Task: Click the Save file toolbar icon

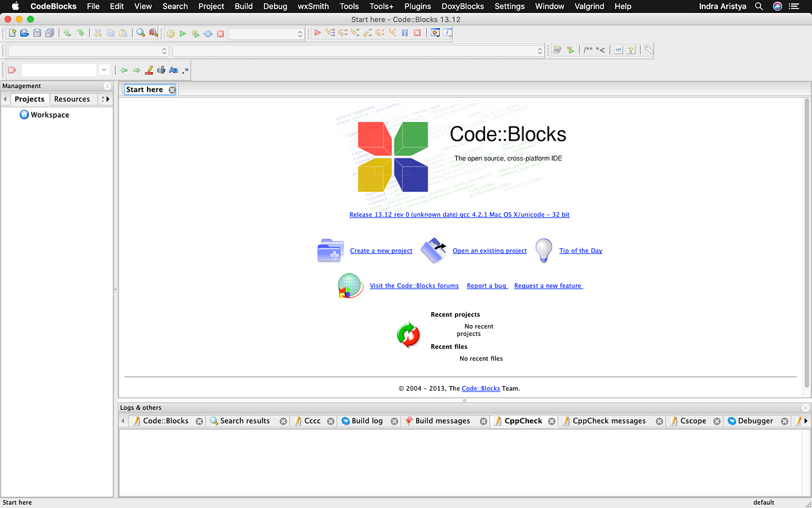Action: (37, 33)
